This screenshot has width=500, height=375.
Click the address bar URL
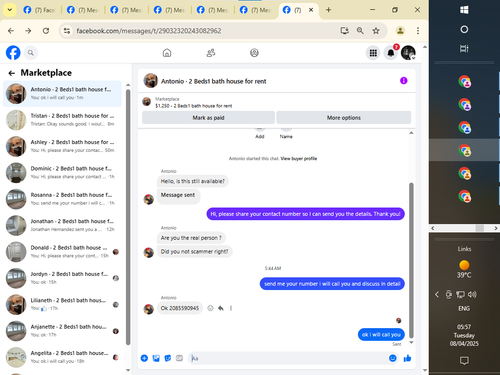click(x=149, y=31)
